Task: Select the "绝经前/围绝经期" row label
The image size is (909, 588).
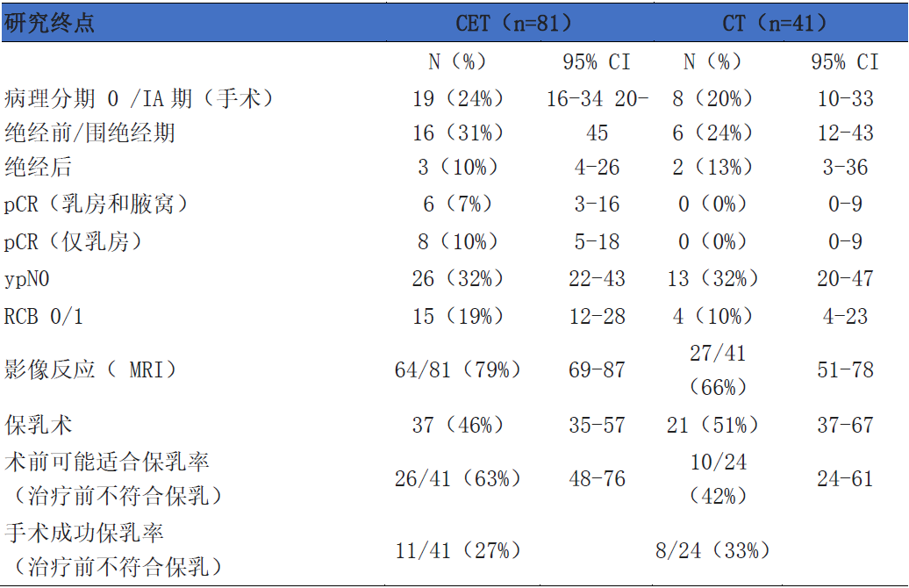Action: click(89, 133)
